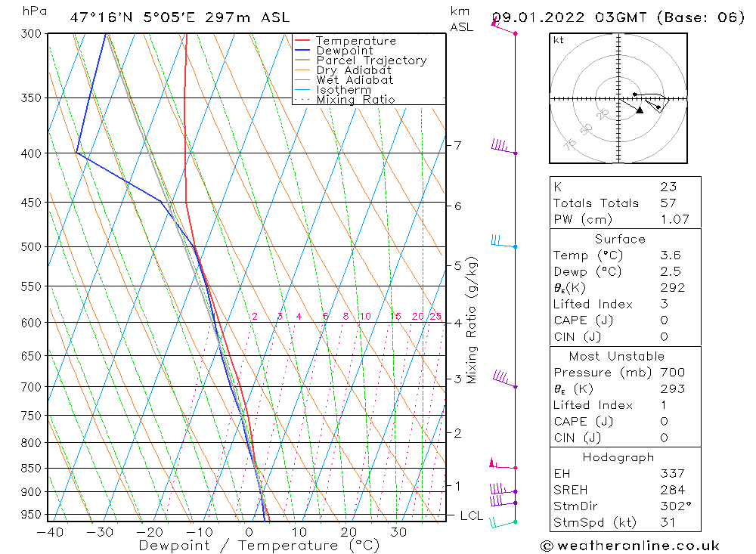Click the PW (cm) value 1.07
Viewport: 756px width, 554px height.
(x=674, y=219)
